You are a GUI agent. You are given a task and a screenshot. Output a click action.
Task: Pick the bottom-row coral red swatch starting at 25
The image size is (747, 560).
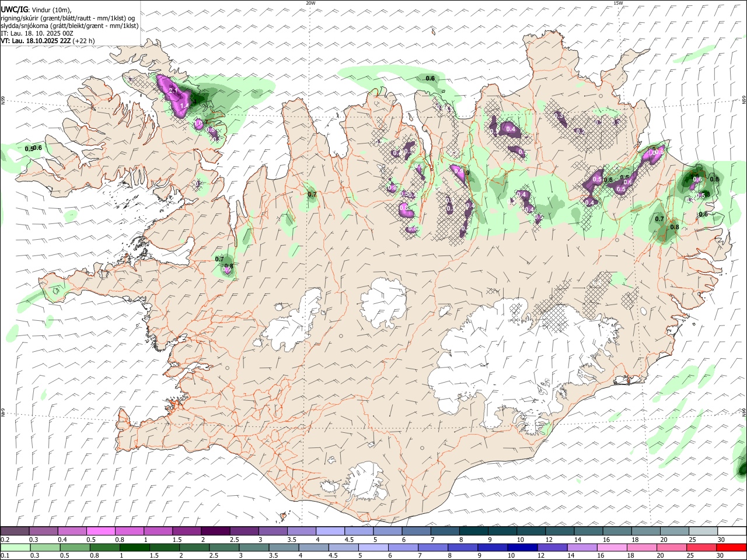click(x=701, y=548)
